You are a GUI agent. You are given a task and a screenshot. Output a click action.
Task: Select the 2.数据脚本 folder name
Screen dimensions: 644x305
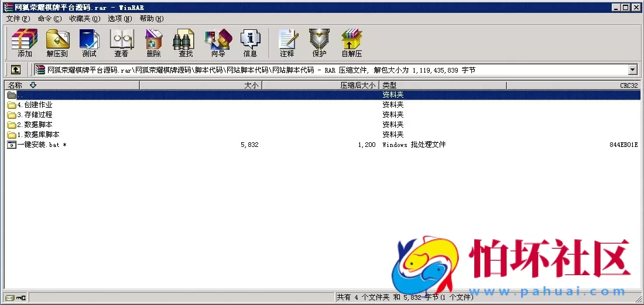(x=35, y=124)
